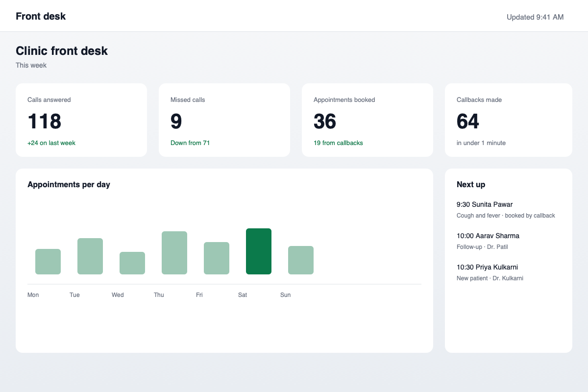Viewport: 588px width, 392px height.
Task: Select the Tuesday bar in the chart
Action: click(90, 256)
